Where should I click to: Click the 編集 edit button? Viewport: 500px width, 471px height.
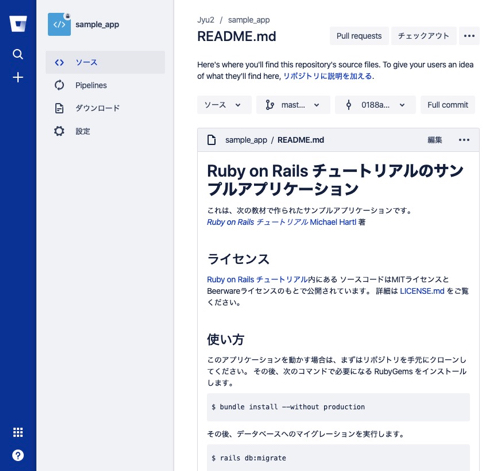coord(435,140)
